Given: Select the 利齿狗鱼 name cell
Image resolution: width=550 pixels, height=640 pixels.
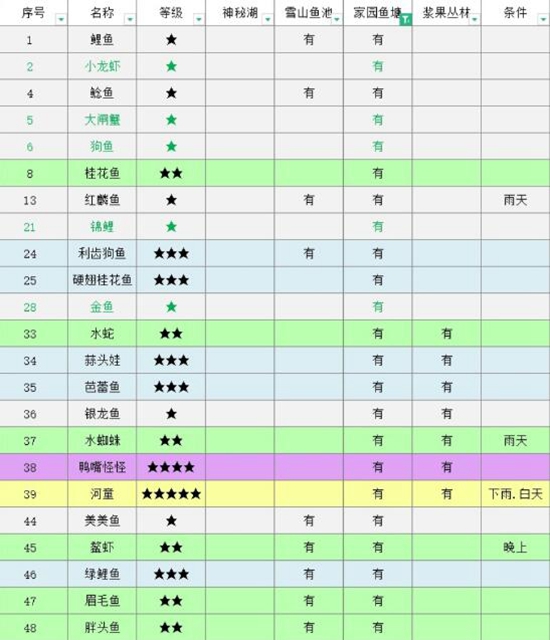Looking at the screenshot, I should pos(102,253).
